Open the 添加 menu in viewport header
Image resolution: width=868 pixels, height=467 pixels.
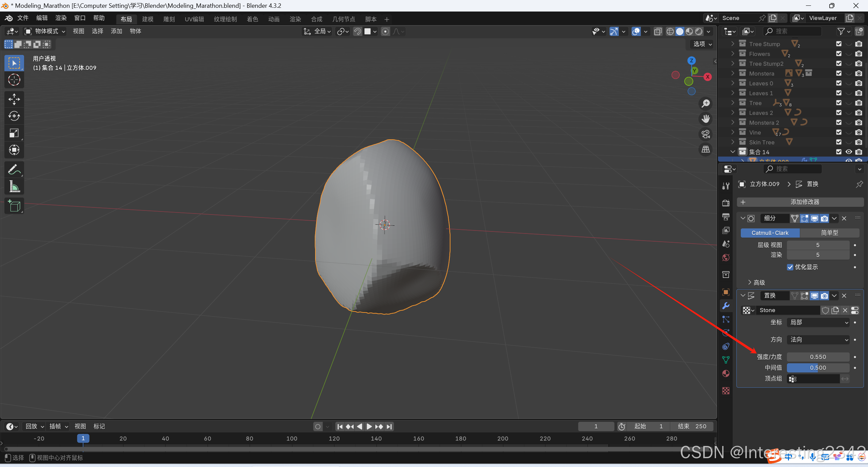point(116,31)
